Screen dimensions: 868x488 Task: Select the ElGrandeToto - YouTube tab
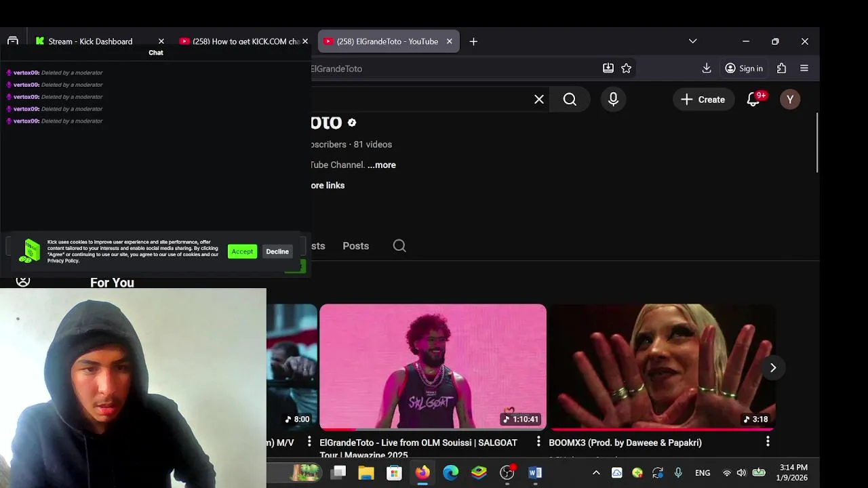[388, 41]
